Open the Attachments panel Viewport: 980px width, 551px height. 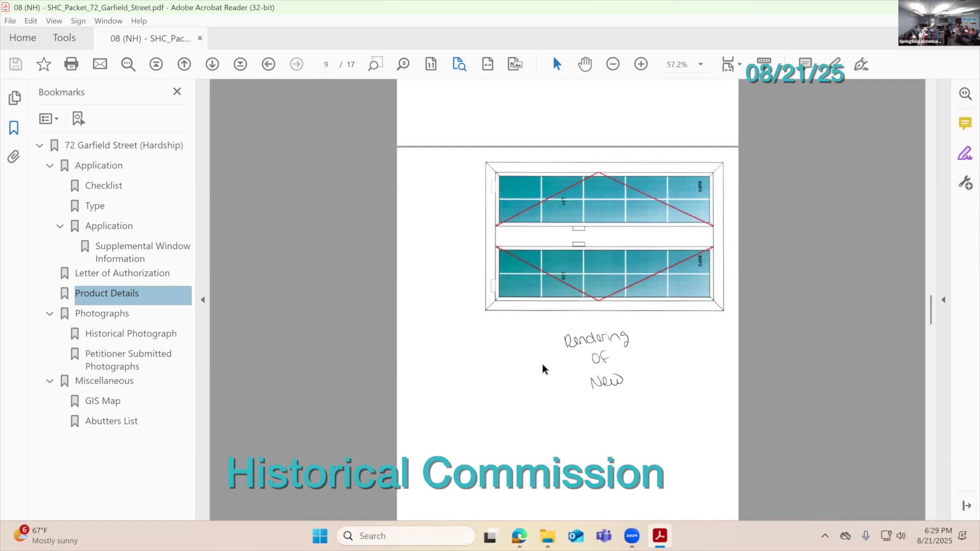point(14,157)
